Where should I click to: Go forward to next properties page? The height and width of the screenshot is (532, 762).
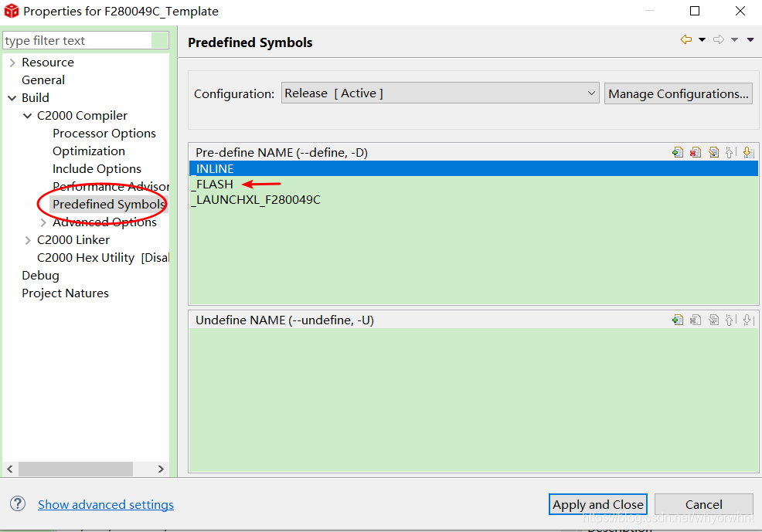coord(719,40)
